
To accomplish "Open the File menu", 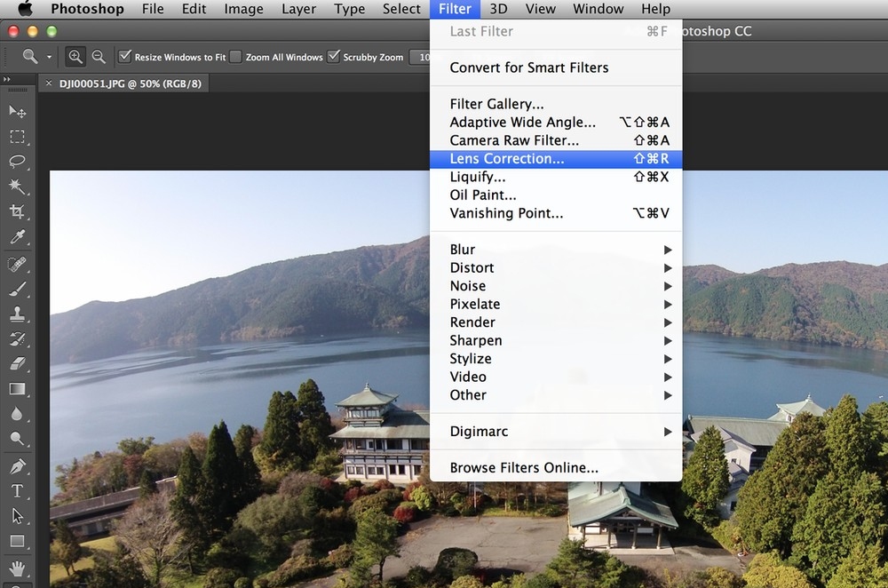I will 153,9.
